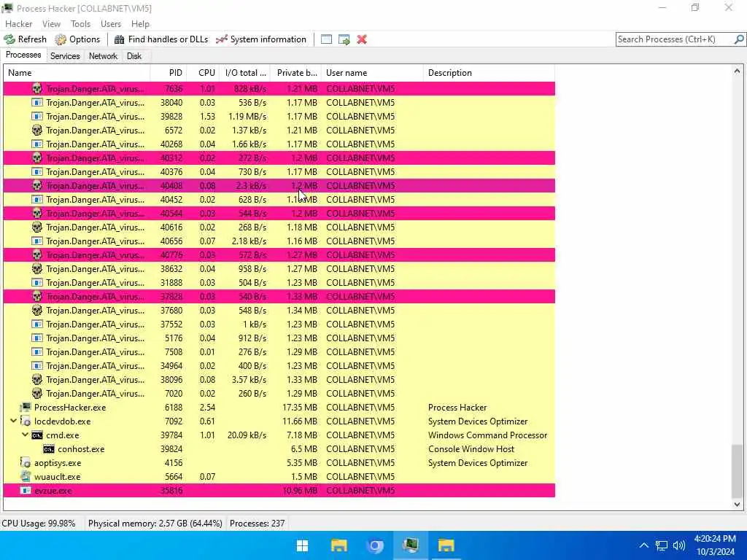
Task: Click skull icon of process PID 7636
Action: [36, 88]
